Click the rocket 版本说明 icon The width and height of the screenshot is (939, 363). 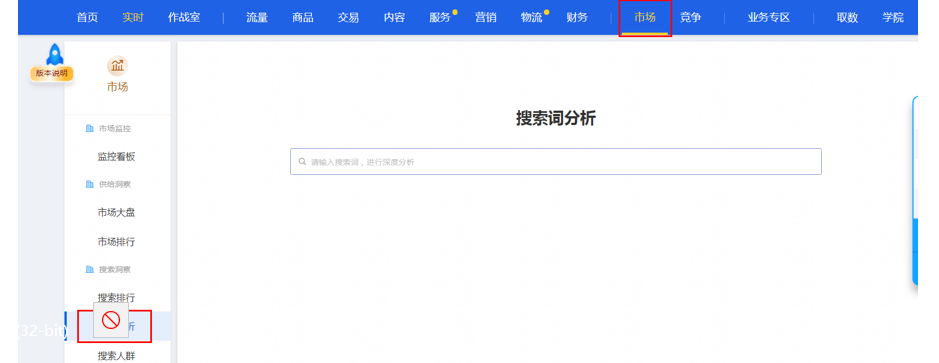click(x=53, y=62)
